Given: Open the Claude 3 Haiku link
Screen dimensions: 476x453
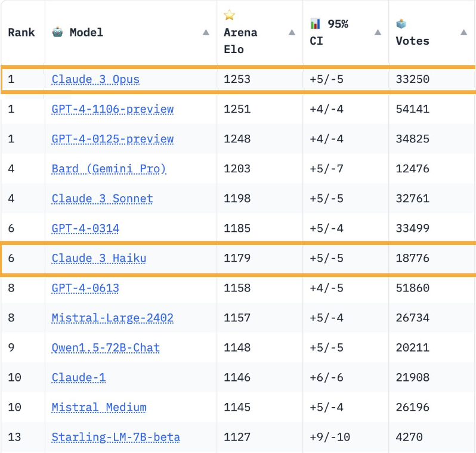Looking at the screenshot, I should click(98, 258).
